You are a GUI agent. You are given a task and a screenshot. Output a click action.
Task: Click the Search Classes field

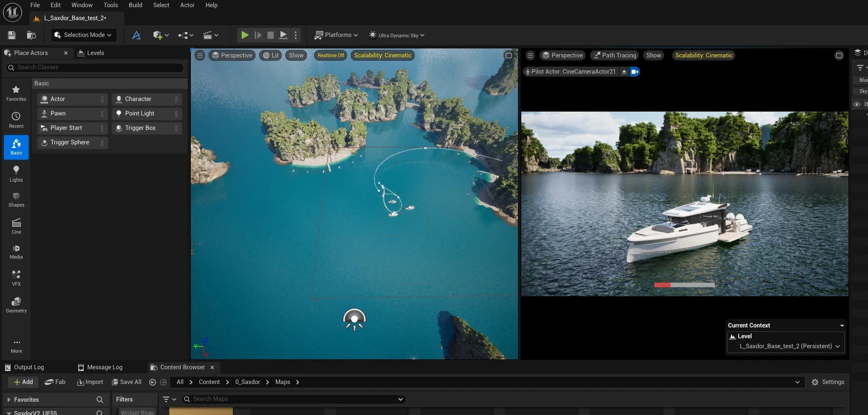pos(95,67)
